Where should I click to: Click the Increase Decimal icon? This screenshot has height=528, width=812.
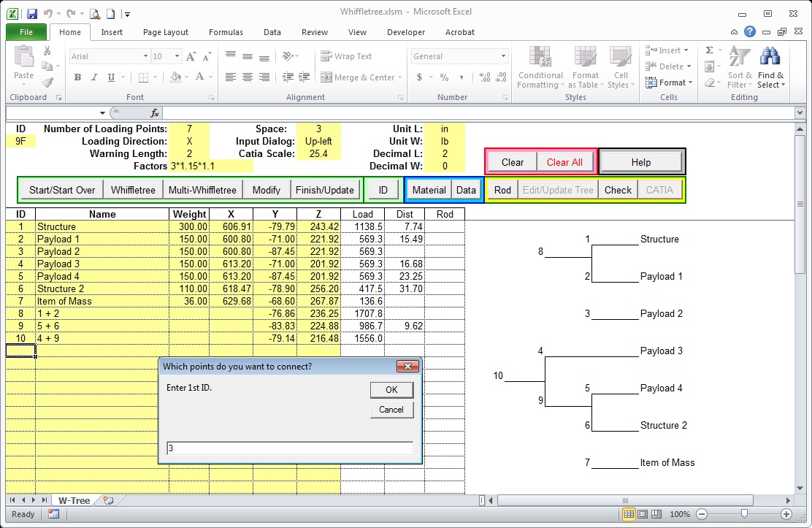[485, 77]
